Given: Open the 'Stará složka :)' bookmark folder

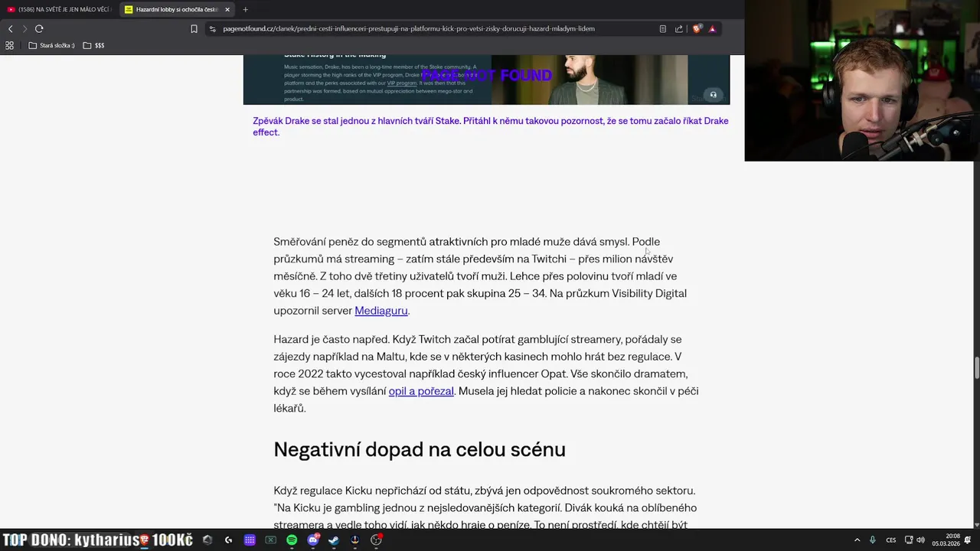Looking at the screenshot, I should pyautogui.click(x=51, y=45).
